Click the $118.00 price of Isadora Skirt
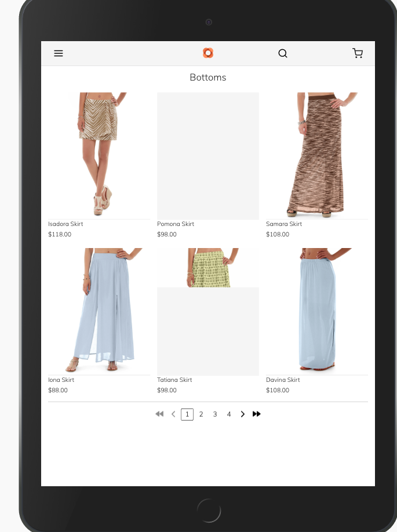 tap(60, 234)
